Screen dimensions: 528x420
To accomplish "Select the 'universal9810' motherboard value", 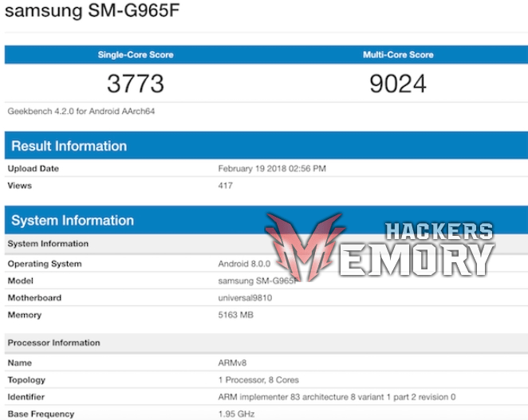I will point(245,298).
